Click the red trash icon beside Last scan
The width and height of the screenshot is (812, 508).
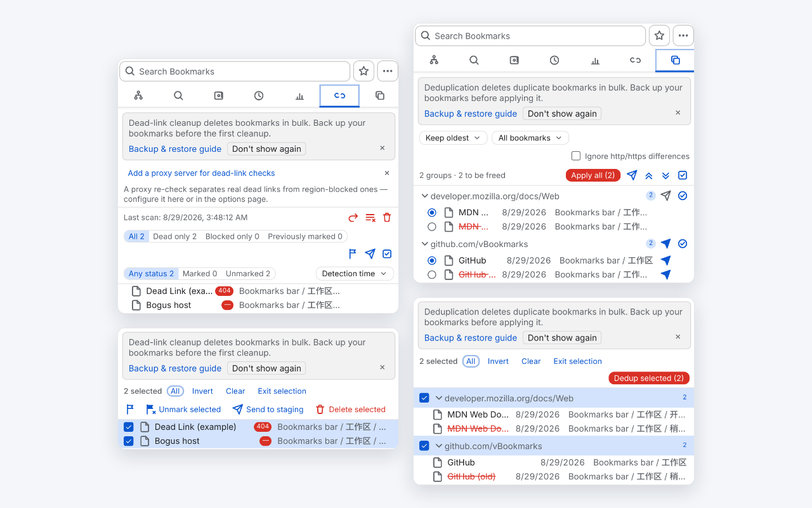click(387, 218)
